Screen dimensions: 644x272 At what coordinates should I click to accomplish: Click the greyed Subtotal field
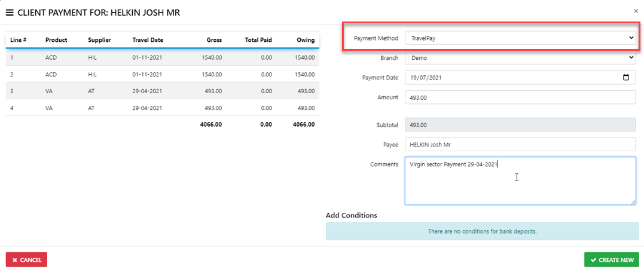(519, 125)
